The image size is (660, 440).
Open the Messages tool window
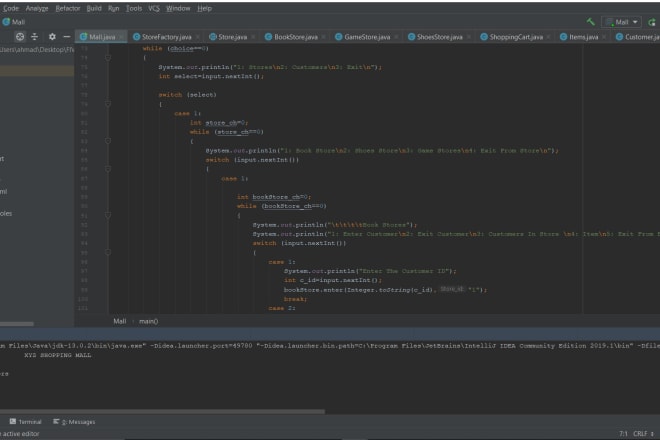coord(74,421)
